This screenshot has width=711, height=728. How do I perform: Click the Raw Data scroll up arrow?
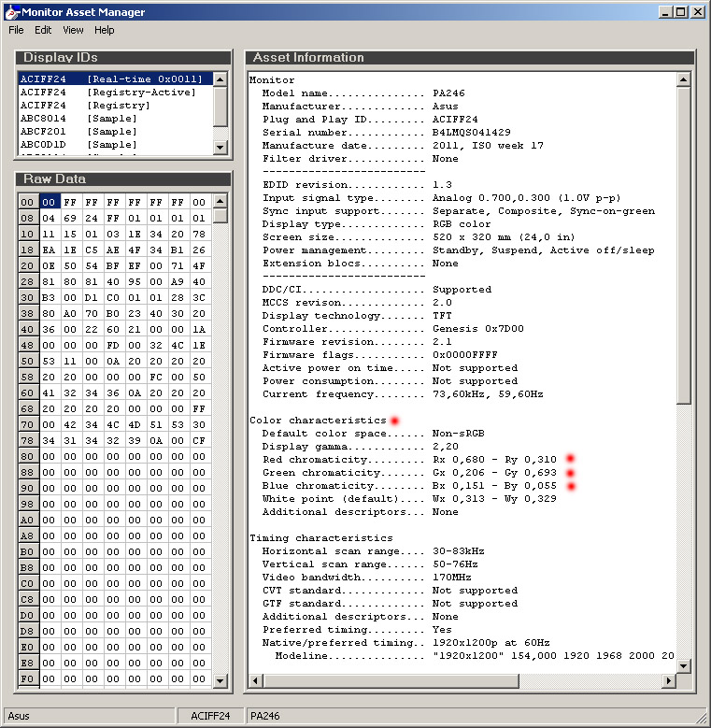click(220, 201)
